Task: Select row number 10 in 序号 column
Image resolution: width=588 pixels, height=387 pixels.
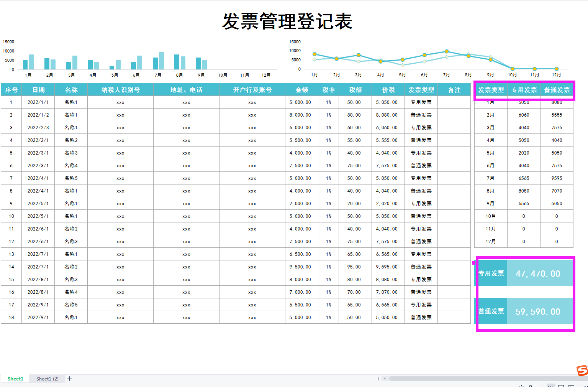Action: point(11,216)
